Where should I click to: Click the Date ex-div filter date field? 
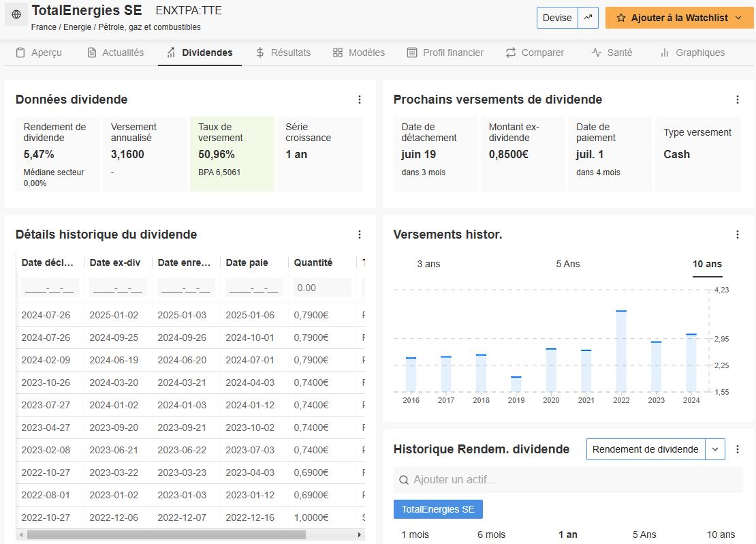(118, 288)
